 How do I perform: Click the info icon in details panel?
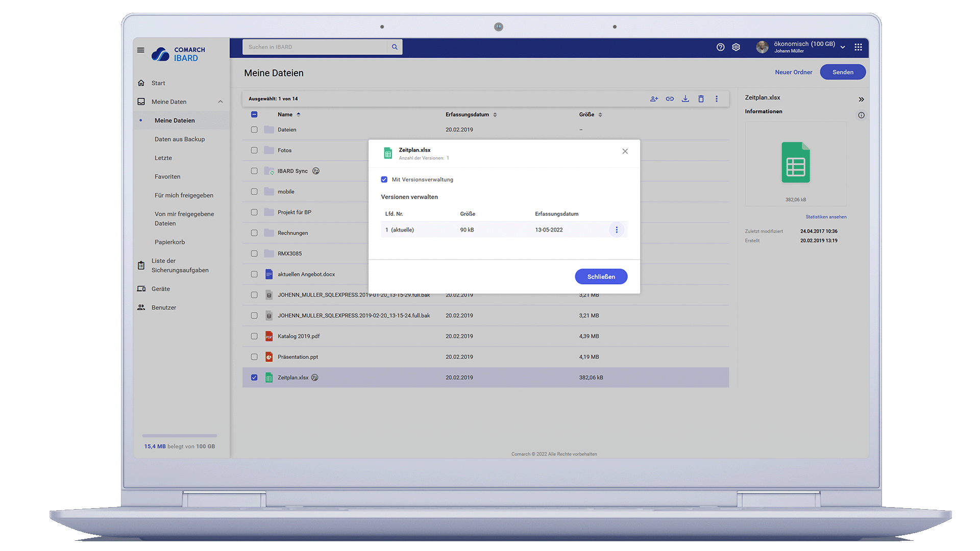(861, 115)
